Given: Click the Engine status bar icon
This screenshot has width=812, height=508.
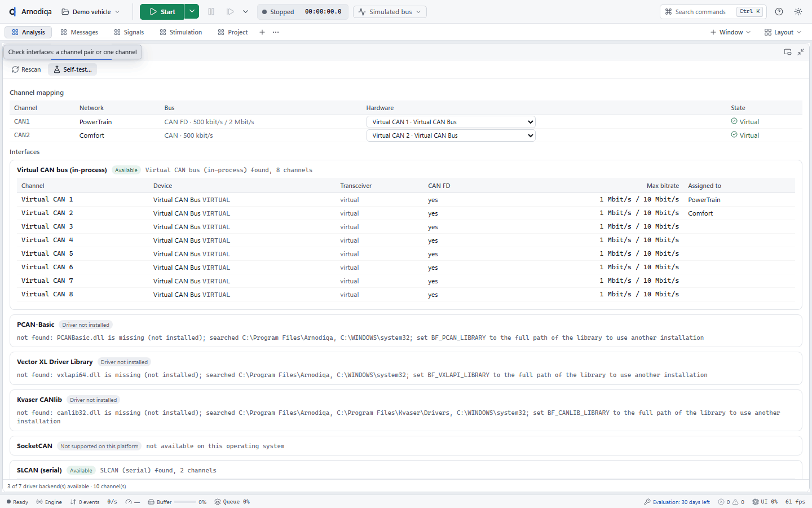Looking at the screenshot, I should pos(39,502).
